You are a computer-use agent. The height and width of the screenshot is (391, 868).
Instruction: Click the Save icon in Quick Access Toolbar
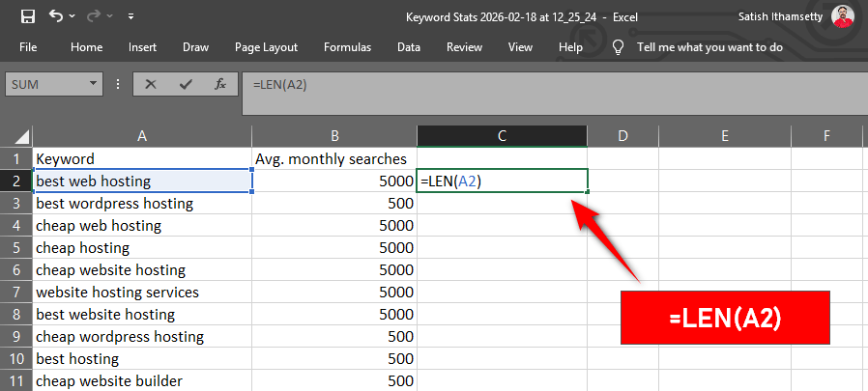click(28, 16)
